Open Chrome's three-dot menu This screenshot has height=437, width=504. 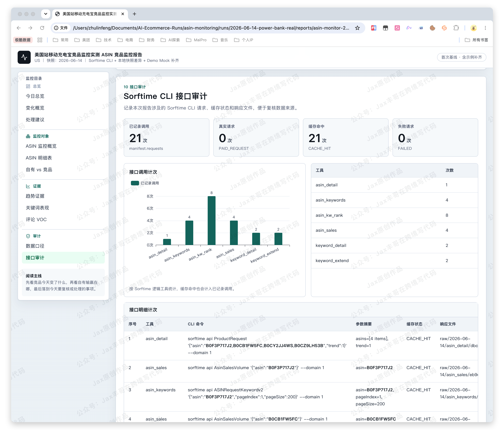(485, 28)
